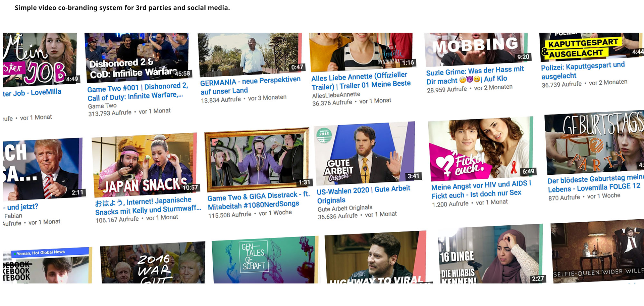The image size is (644, 306).
Task: Open link Der blödeste Geburtstag meines Lebens
Action: click(596, 184)
